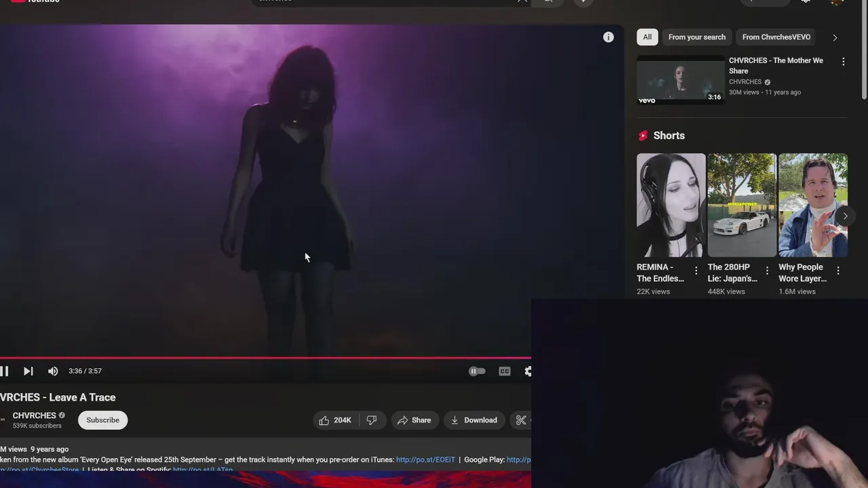Open the CHVRCHES channel name link
Image resolution: width=868 pixels, height=488 pixels.
(x=34, y=415)
